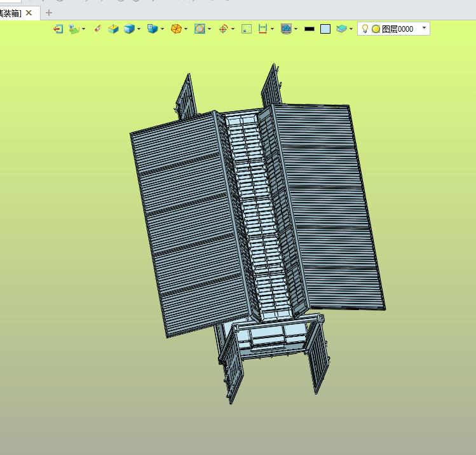The width and height of the screenshot is (476, 455).
Task: Toggle the light bulb layer visibility icon
Action: pyautogui.click(x=365, y=29)
